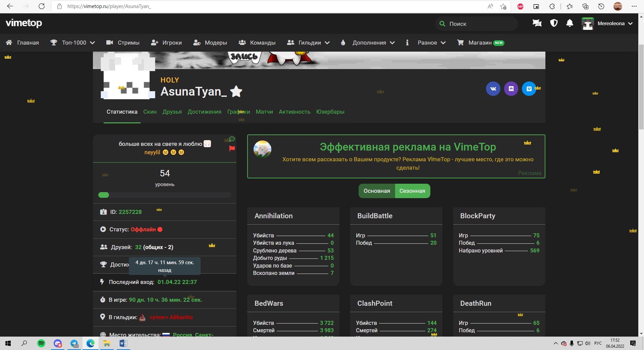644x350 pixels.
Task: Click the notifications bell icon
Action: (x=570, y=23)
